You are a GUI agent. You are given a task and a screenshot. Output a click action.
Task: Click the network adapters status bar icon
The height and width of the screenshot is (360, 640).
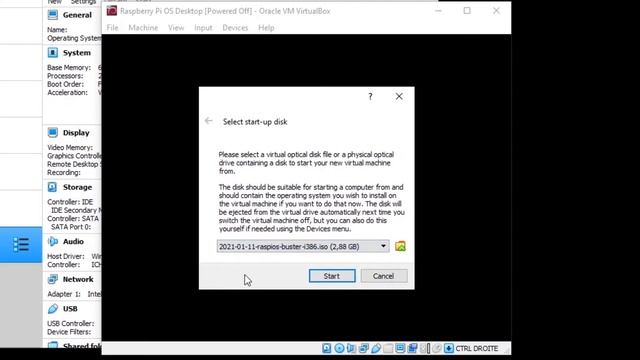tap(363, 348)
